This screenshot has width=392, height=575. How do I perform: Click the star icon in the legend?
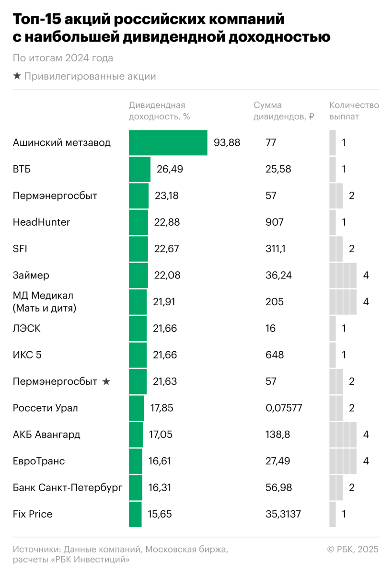tap(17, 77)
